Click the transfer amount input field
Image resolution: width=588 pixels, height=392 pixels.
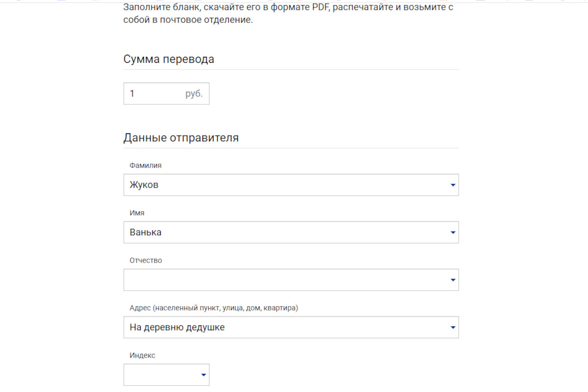coord(153,94)
